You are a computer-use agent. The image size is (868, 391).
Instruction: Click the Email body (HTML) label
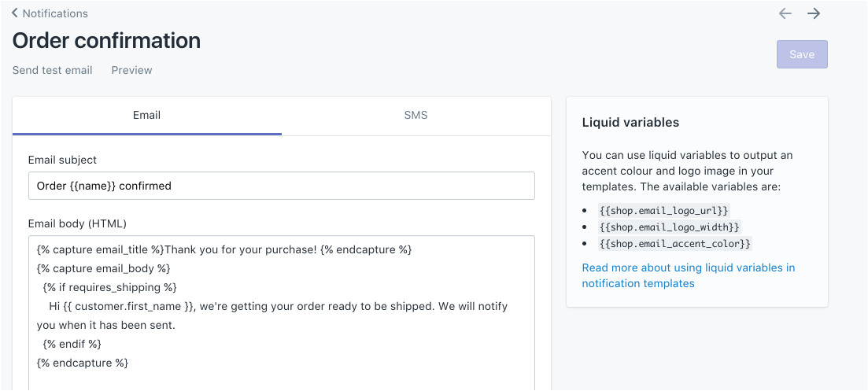[x=77, y=223]
